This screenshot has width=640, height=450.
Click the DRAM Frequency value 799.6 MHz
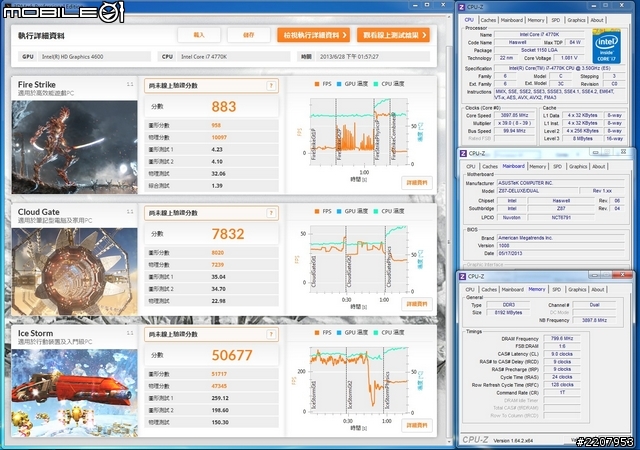[x=562, y=339]
